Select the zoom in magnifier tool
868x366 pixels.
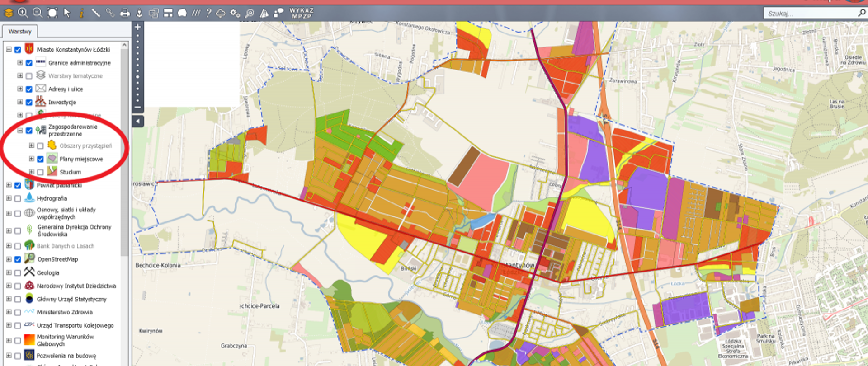[x=23, y=13]
